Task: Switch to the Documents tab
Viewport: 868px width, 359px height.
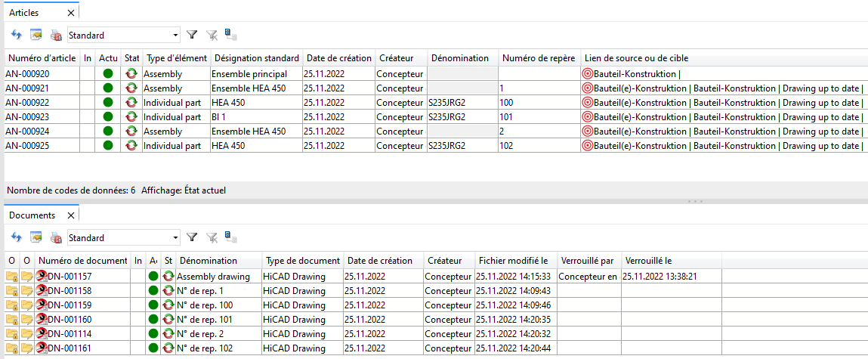Action: (32, 215)
